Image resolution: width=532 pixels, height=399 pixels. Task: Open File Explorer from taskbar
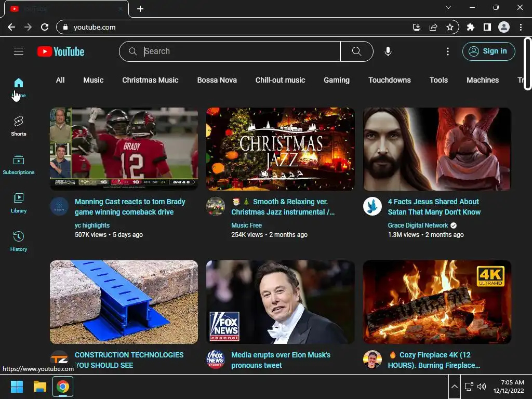tap(39, 387)
